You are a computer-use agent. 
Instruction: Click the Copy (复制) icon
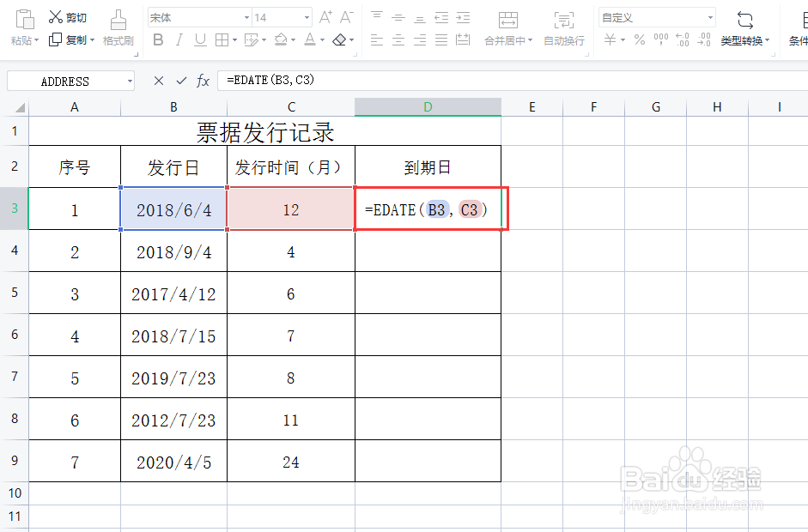pos(55,39)
